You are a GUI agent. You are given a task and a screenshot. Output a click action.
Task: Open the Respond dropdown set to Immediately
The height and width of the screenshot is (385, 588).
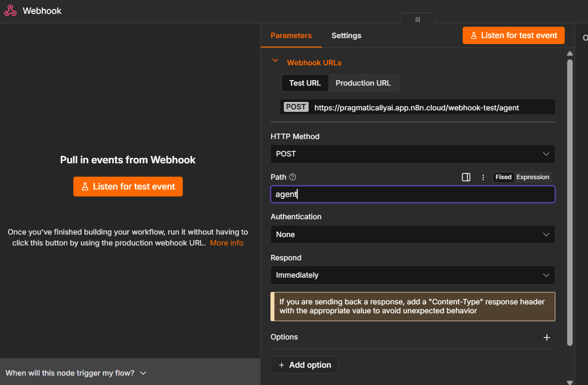(x=413, y=275)
